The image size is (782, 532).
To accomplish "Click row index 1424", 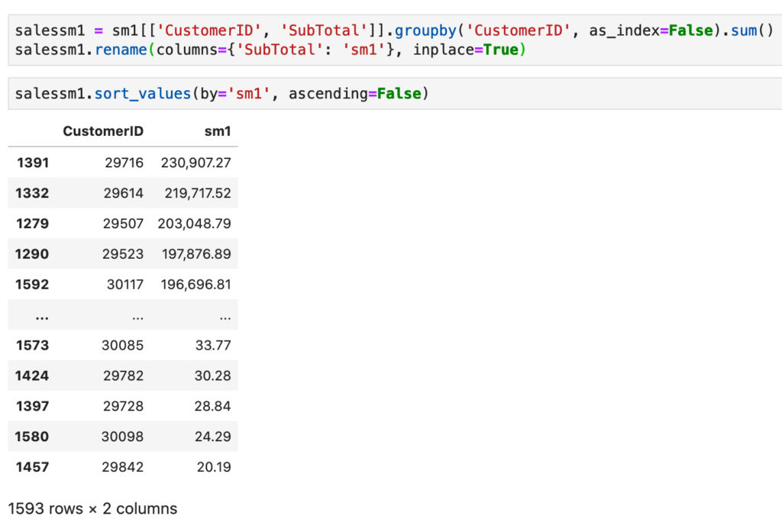I will point(32,376).
